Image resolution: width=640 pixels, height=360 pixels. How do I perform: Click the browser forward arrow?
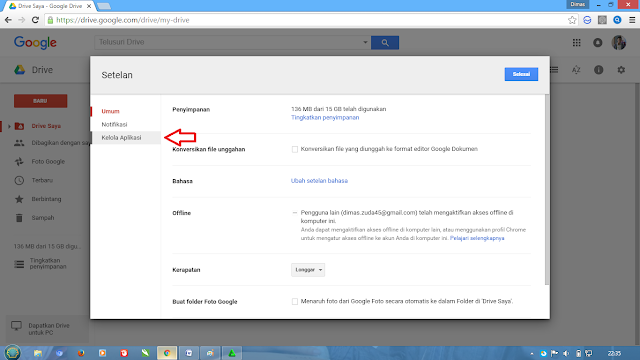click(22, 20)
